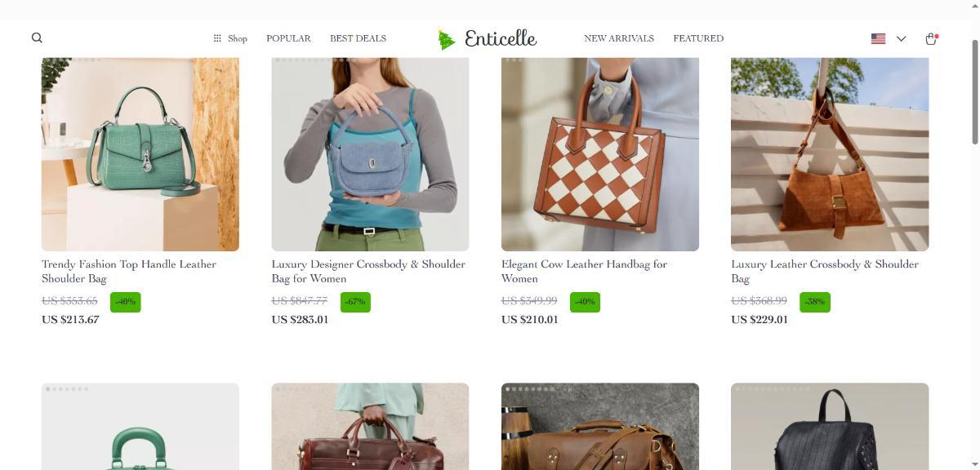The image size is (980, 470).
Task: Navigate to NEW ARRIVALS
Action: 619,38
